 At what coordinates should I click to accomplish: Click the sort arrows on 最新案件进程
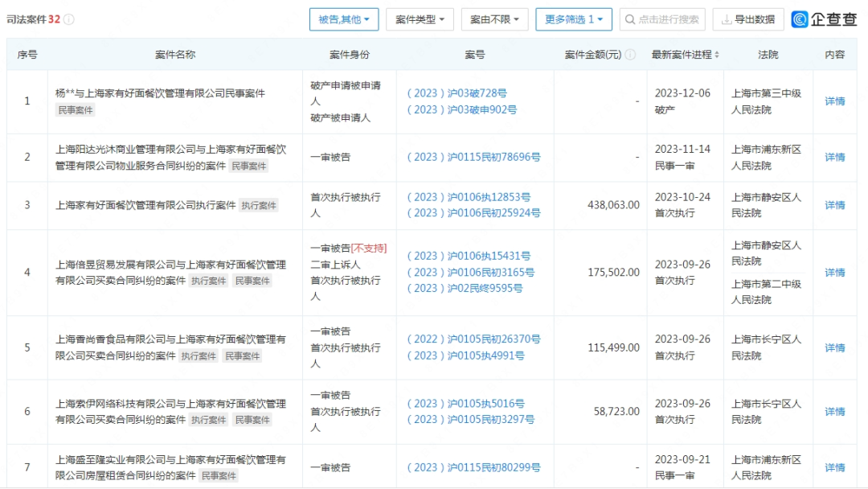click(716, 55)
